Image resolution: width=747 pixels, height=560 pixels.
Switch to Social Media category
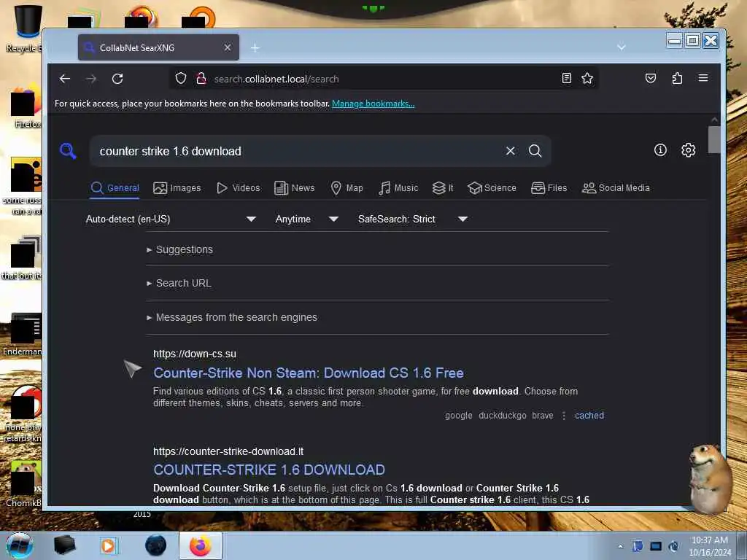(616, 187)
